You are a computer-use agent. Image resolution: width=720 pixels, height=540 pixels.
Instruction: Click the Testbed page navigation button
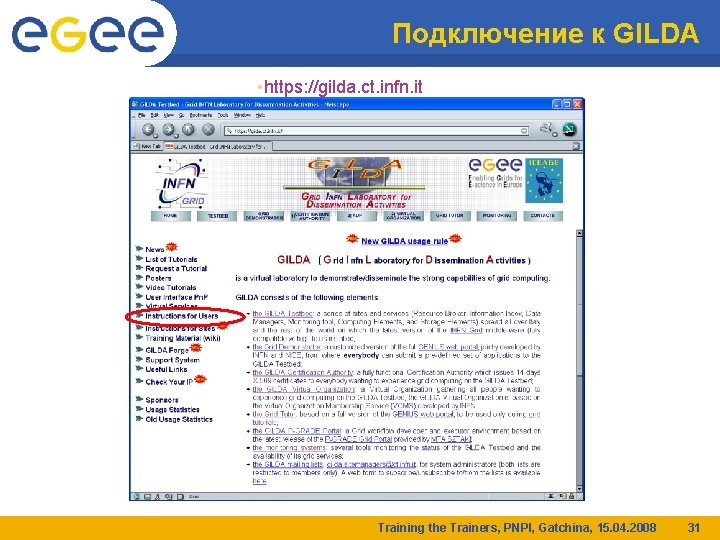click(x=217, y=216)
